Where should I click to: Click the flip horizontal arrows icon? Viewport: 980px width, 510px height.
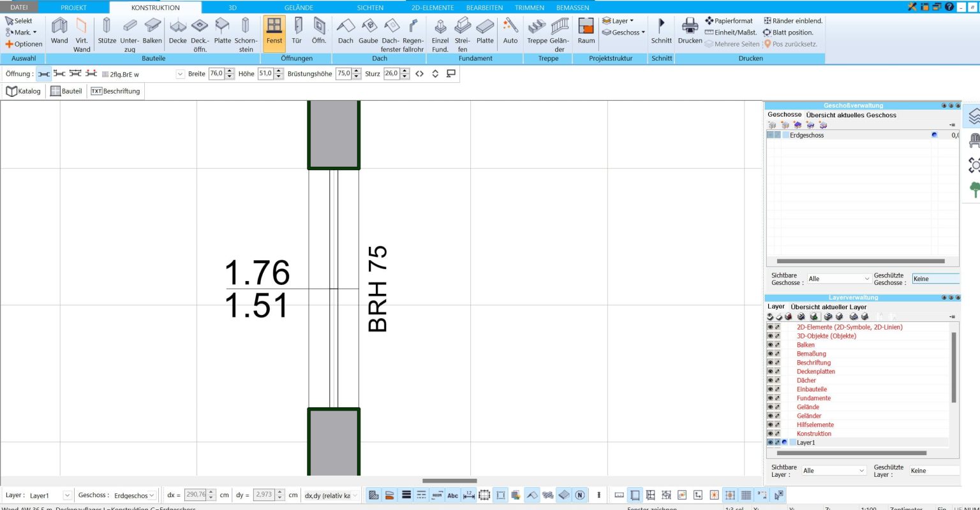pos(419,73)
